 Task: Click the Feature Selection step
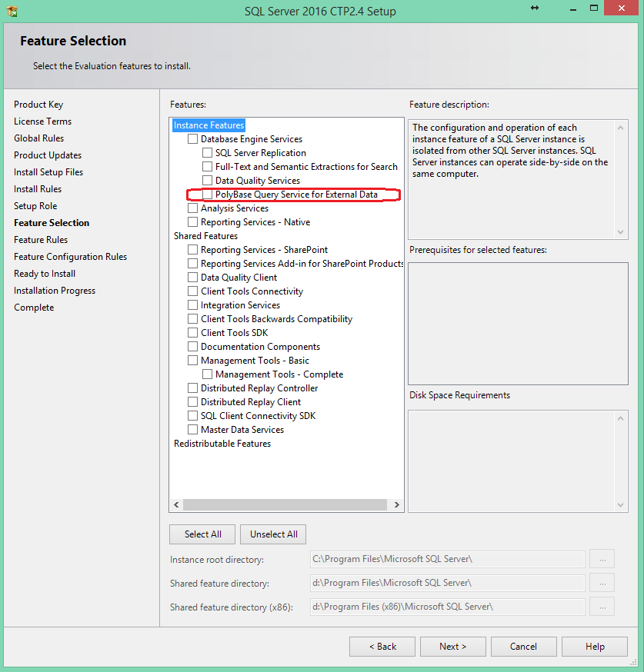52,223
